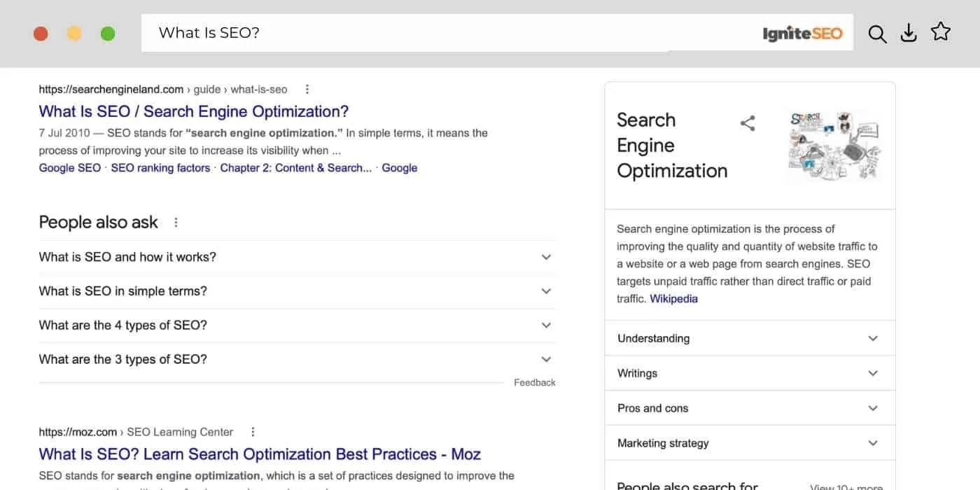Expand the Marketing strategy section
980x490 pixels.
872,443
